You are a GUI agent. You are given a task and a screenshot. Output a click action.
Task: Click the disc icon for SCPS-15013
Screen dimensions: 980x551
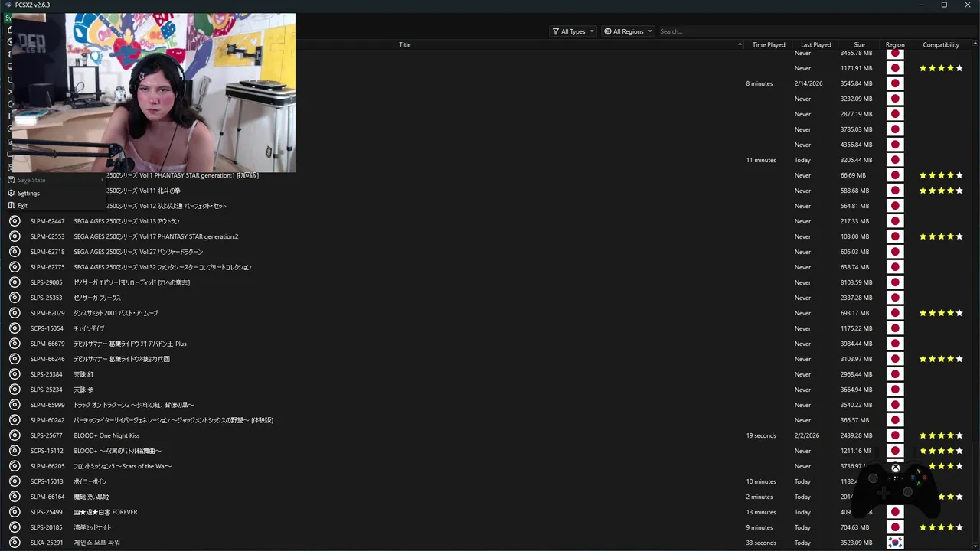tap(15, 481)
